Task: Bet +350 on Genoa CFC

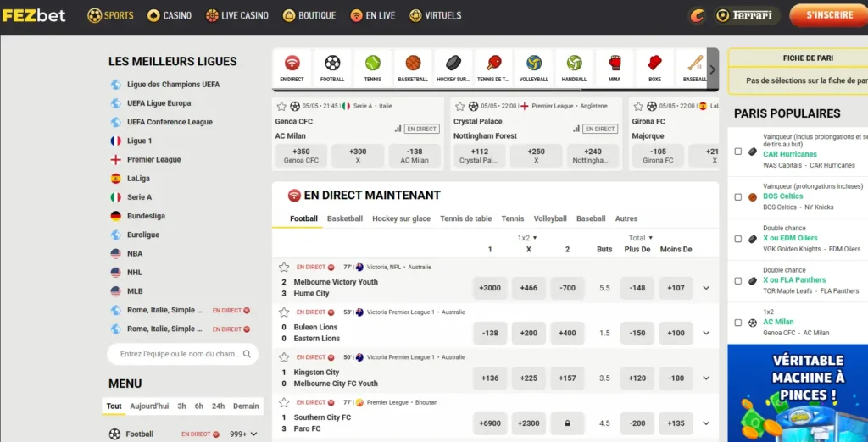Action: [301, 156]
